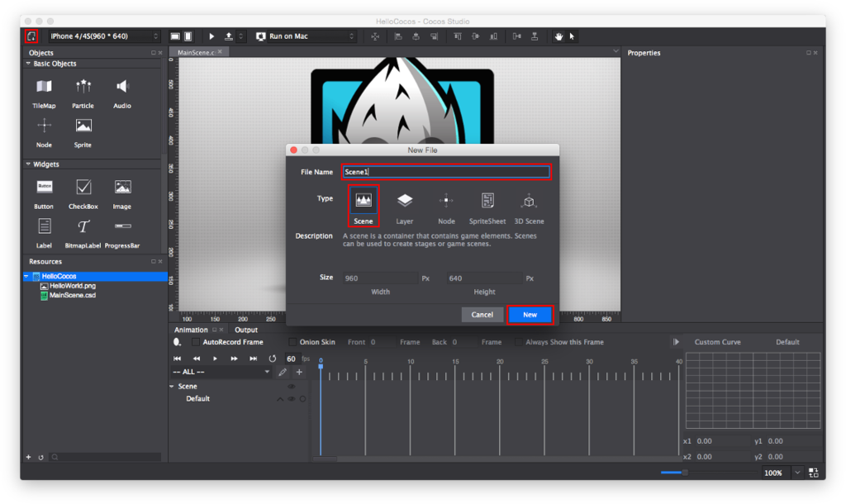Image resolution: width=846 pixels, height=504 pixels.
Task: Select the Hand pan tool
Action: [558, 36]
